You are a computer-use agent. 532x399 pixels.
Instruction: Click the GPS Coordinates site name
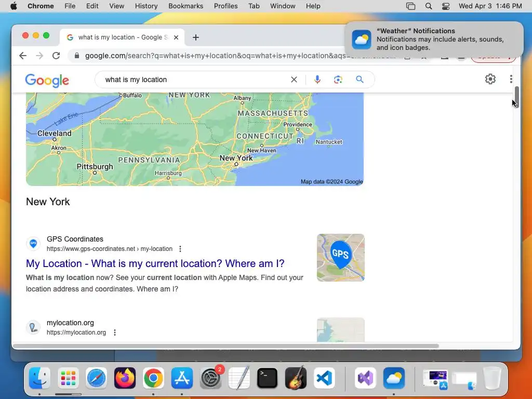click(x=75, y=239)
